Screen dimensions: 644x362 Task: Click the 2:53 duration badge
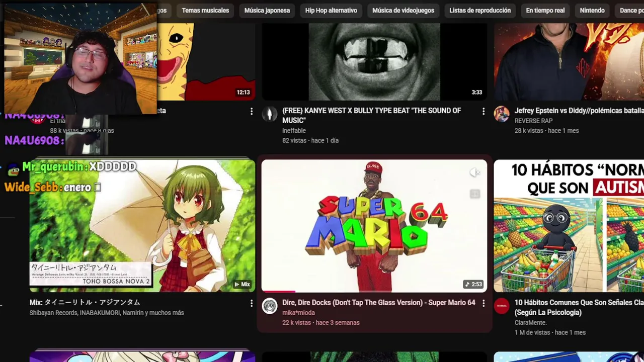tap(473, 284)
